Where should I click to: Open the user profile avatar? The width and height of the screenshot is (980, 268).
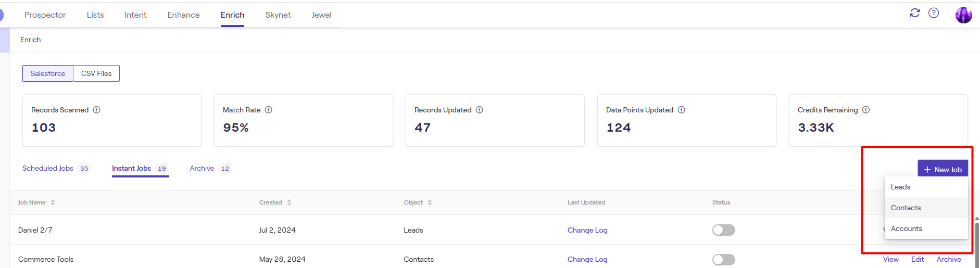click(x=963, y=15)
